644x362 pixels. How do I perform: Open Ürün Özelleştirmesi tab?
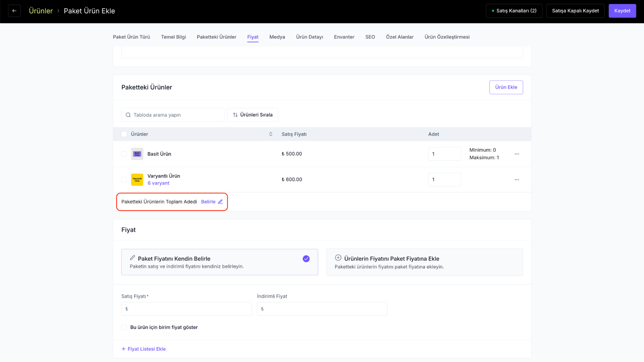(447, 37)
